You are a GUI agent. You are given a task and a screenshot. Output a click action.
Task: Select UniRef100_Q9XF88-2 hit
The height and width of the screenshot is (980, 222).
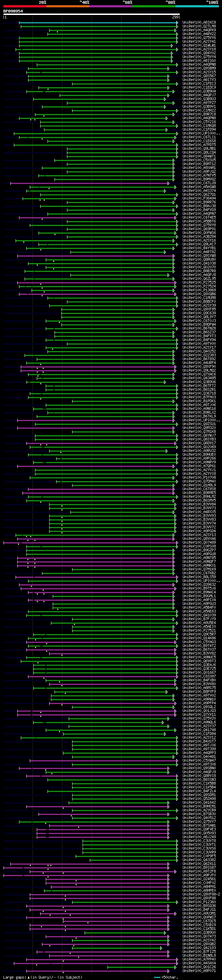[201, 894]
